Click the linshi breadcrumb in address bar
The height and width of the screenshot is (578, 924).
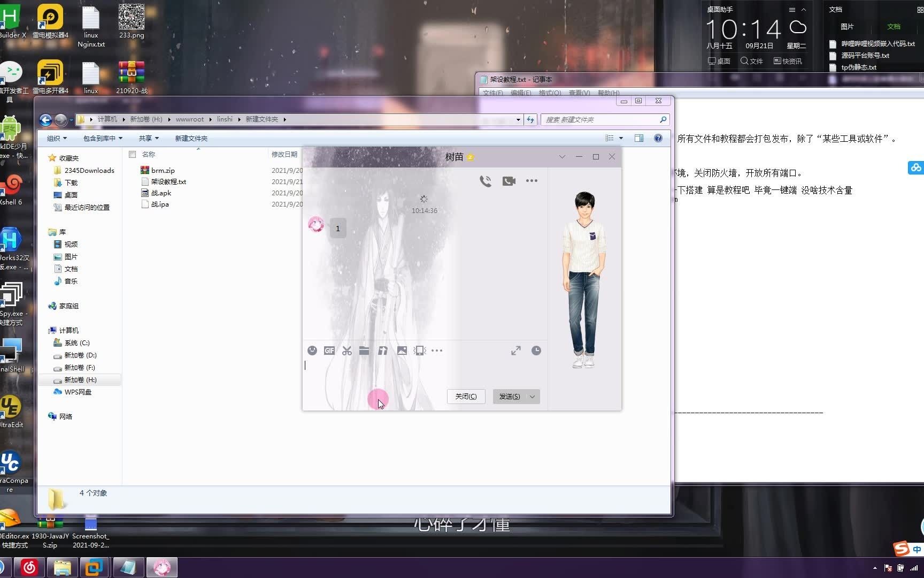click(225, 119)
